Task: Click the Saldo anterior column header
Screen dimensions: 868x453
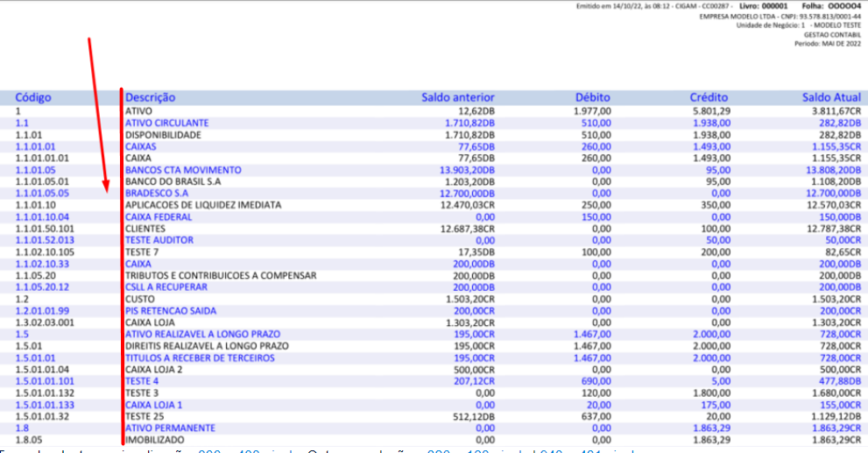Action: point(458,97)
